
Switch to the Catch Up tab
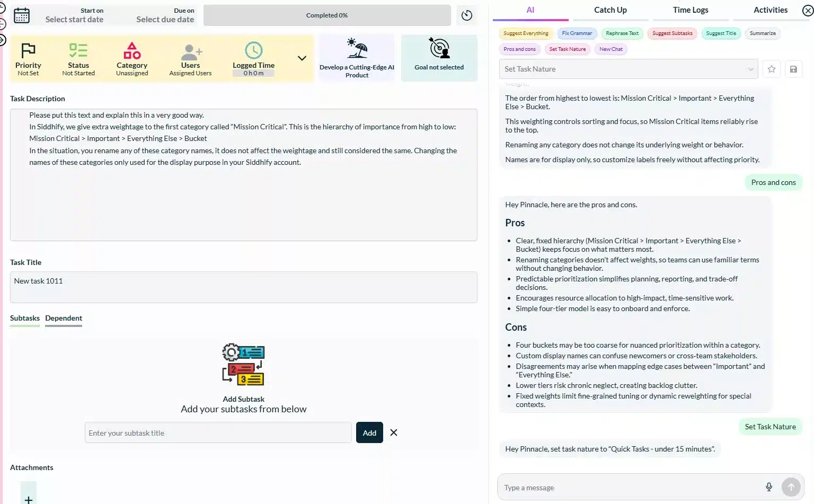click(x=610, y=10)
